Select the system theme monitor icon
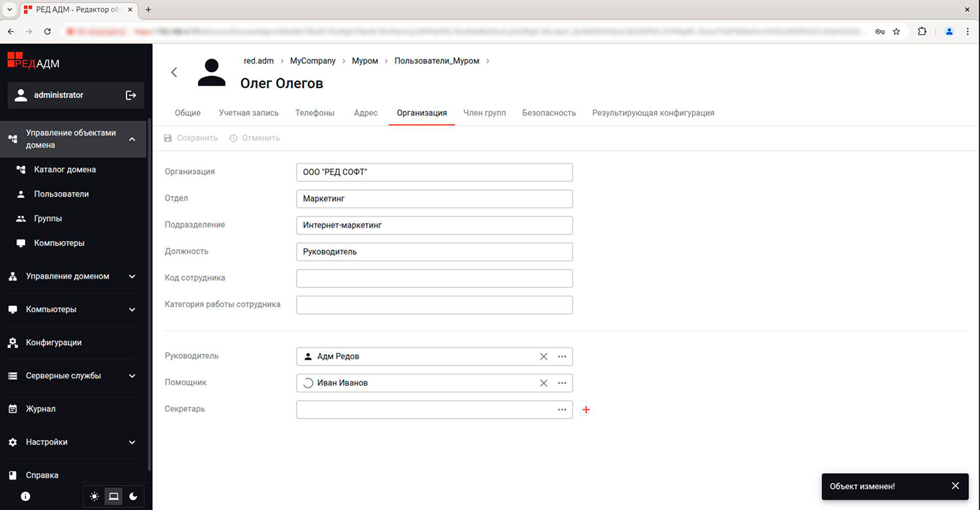Viewport: 980px width, 510px height. [x=114, y=496]
